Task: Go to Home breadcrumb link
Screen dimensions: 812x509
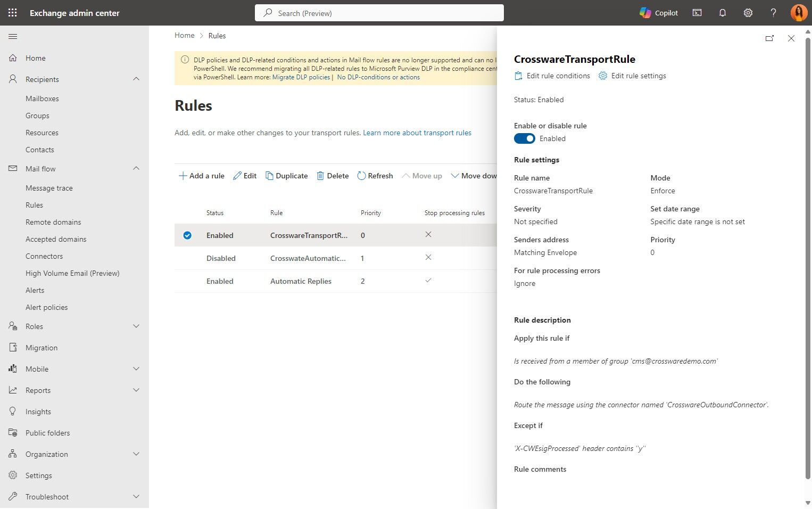Action: point(185,36)
